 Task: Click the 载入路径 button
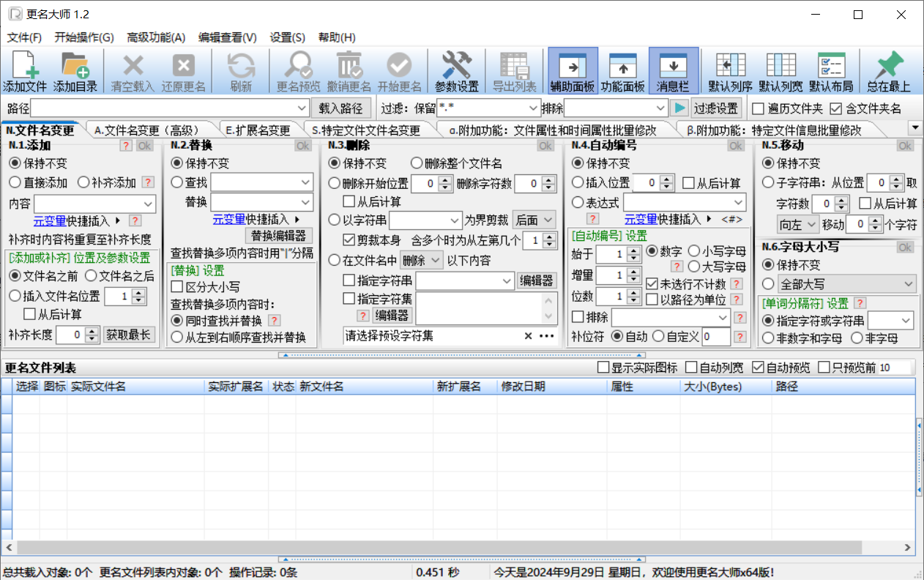pos(341,108)
